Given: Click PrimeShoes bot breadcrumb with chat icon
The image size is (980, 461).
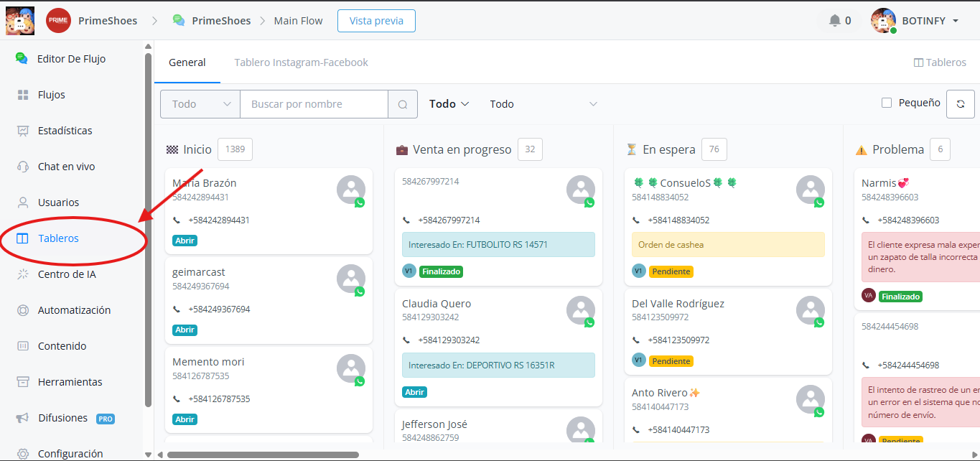Looking at the screenshot, I should point(212,21).
